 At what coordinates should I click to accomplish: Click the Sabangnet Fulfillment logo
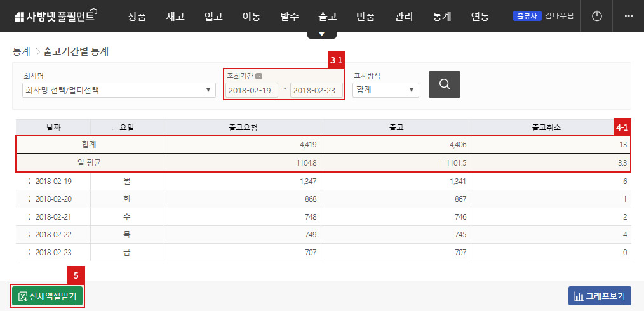click(x=57, y=16)
